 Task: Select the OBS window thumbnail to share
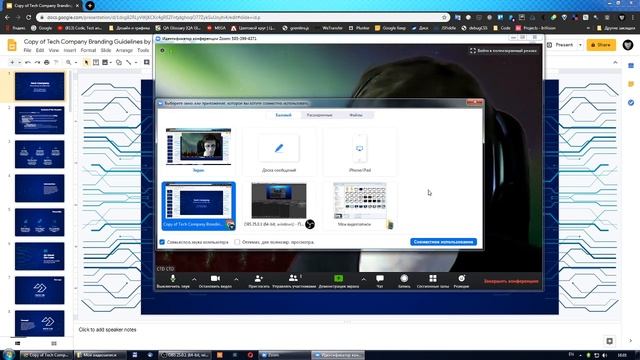[279, 206]
